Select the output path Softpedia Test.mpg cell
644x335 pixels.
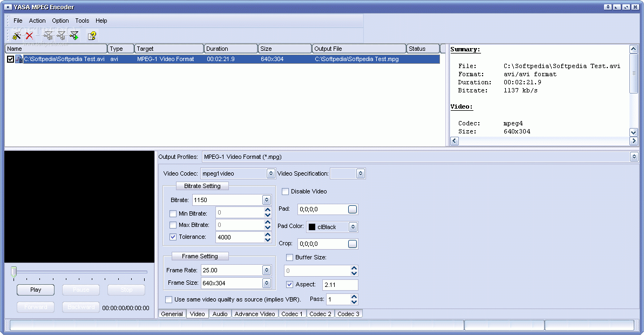(357, 59)
